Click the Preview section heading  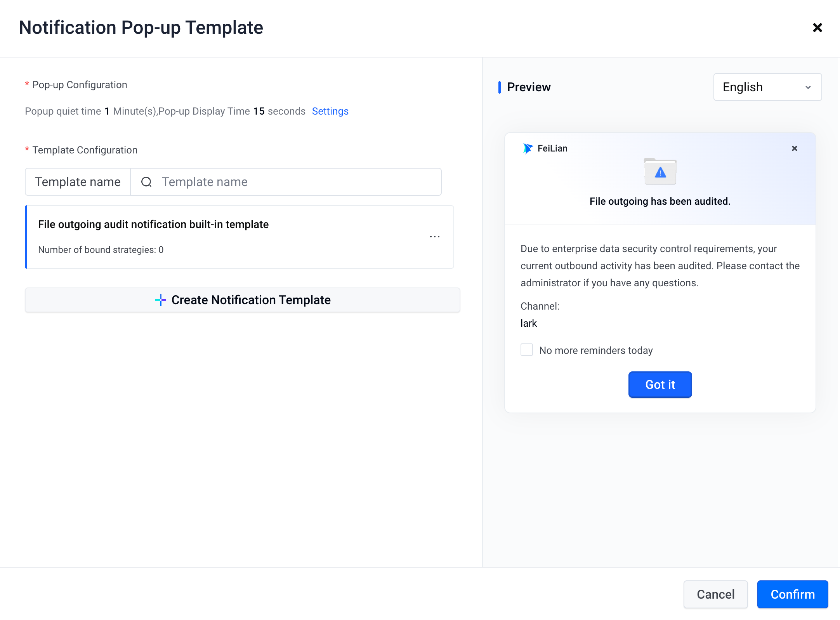point(529,87)
